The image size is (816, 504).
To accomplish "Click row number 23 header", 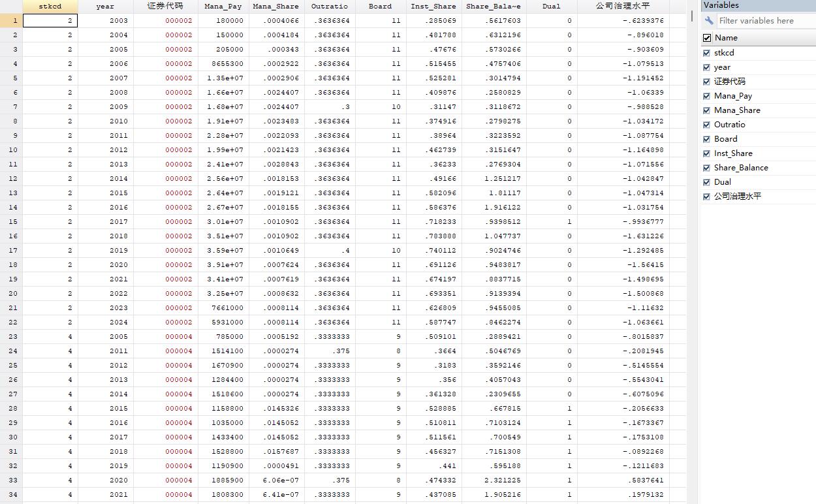I will (x=11, y=337).
